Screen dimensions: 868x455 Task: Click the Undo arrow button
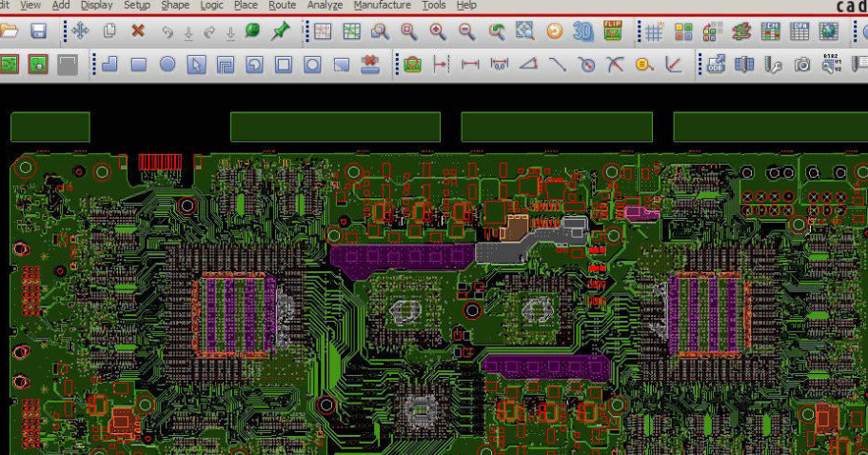pos(168,31)
